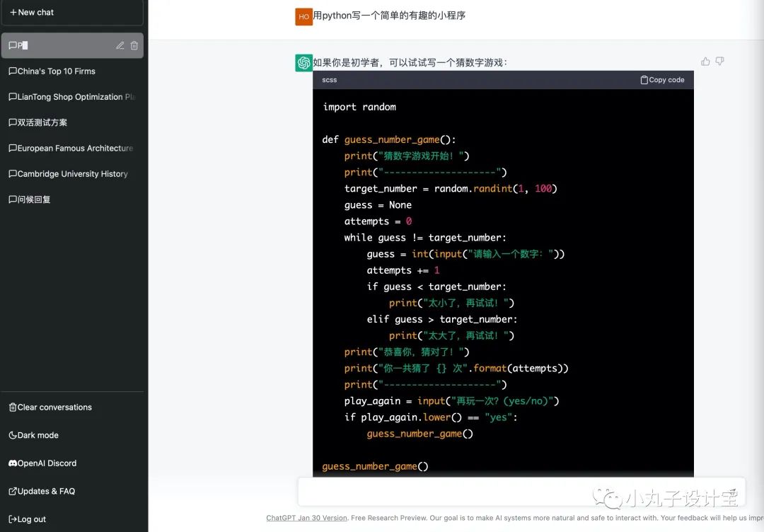Click chat bubble icon of 双活测试方案

pyautogui.click(x=13, y=122)
